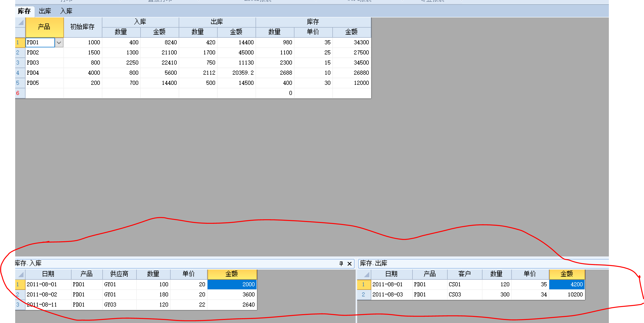Click the 单价 header under 库存 group
The width and height of the screenshot is (644, 323).
[x=313, y=32]
